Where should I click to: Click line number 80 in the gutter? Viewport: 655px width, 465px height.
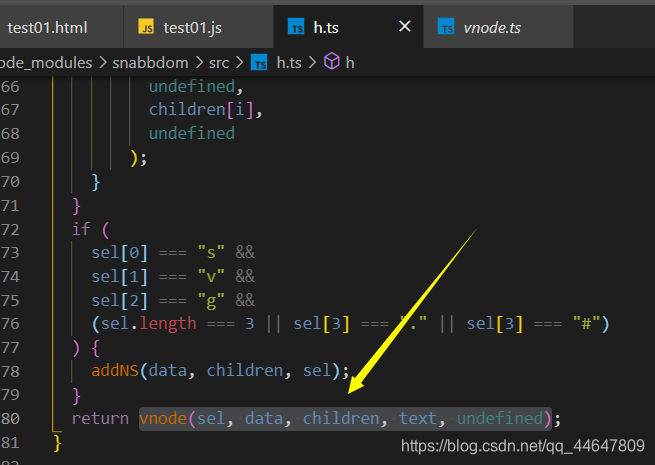click(x=10, y=418)
